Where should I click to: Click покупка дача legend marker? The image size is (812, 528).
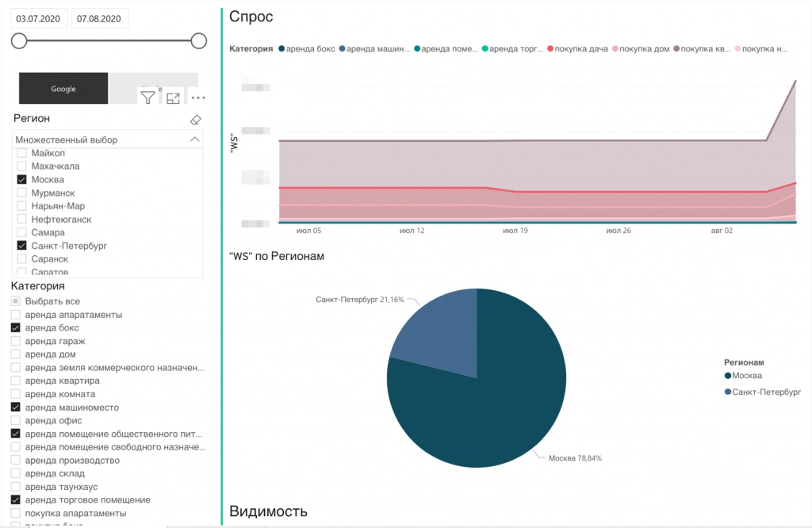tap(550, 48)
